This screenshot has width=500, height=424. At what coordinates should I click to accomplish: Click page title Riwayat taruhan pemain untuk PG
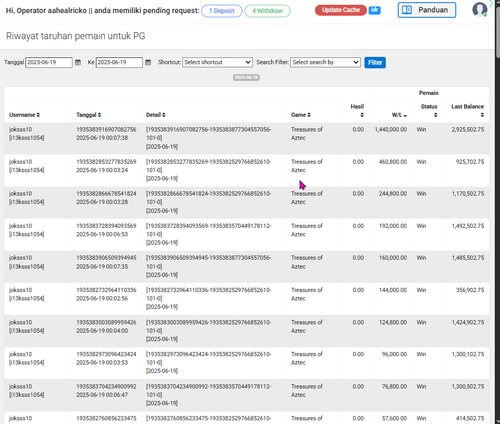(76, 36)
